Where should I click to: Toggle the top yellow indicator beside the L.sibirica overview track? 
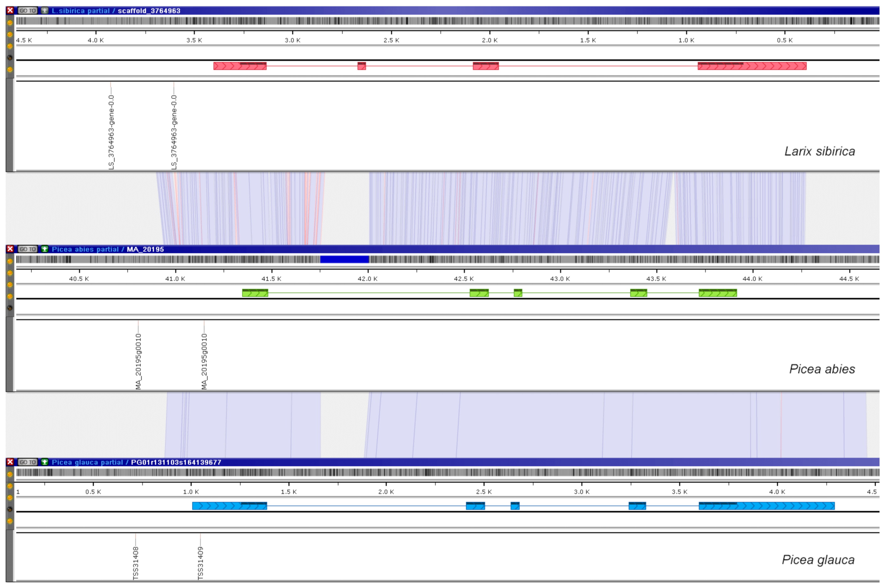[10, 23]
